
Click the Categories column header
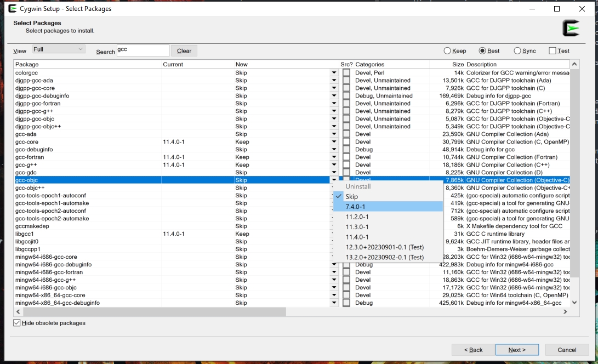391,64
